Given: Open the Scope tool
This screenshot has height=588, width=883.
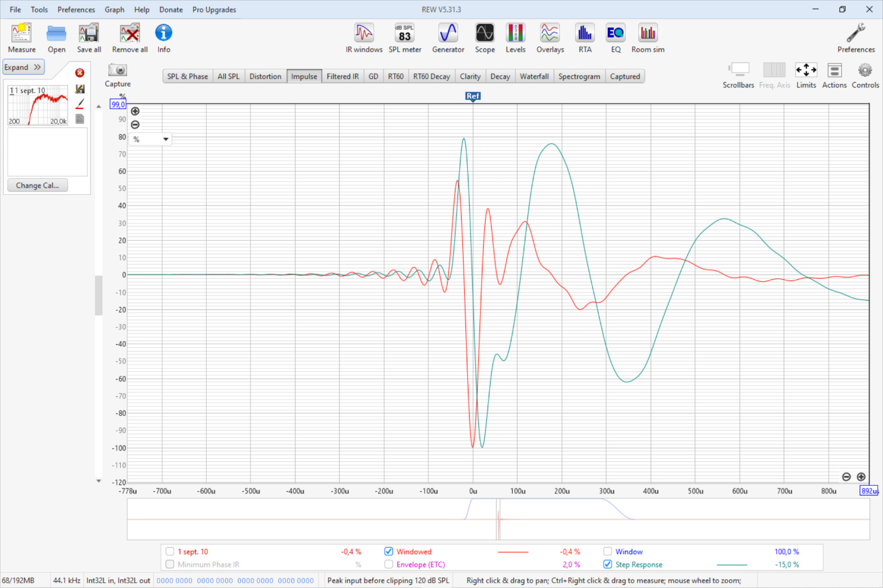Looking at the screenshot, I should (484, 38).
